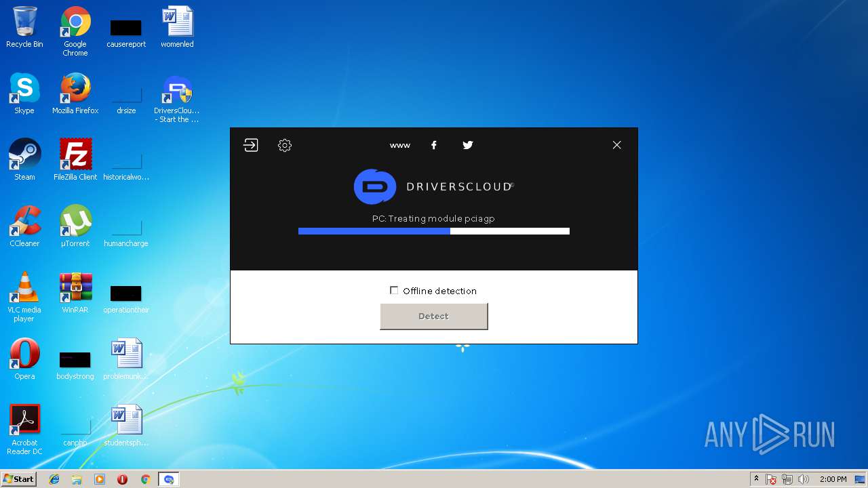The width and height of the screenshot is (868, 488).
Task: Open the Start menu
Action: (18, 479)
